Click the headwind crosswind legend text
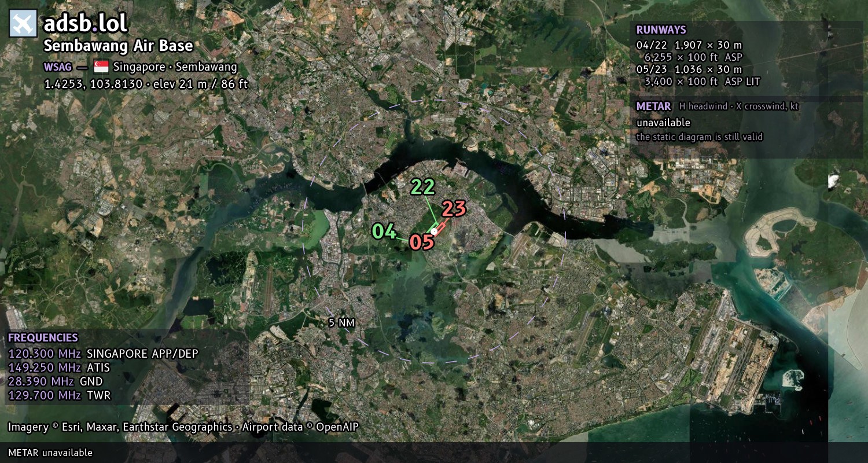868x463 pixels. (739, 106)
